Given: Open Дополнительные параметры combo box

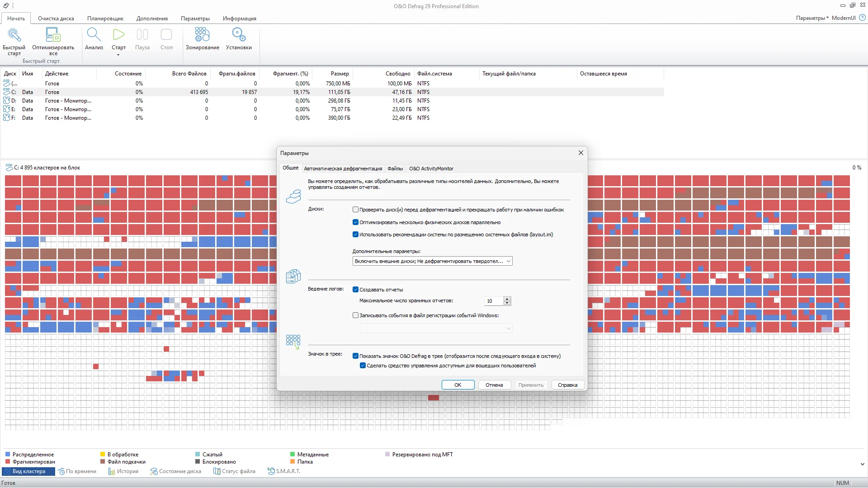Looking at the screenshot, I should tap(432, 261).
